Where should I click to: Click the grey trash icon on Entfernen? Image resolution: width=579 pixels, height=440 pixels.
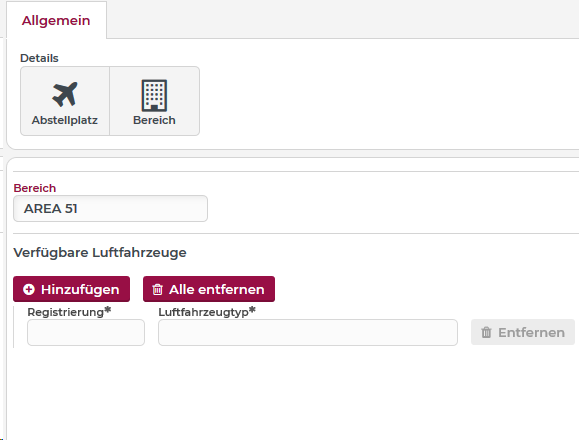point(486,333)
